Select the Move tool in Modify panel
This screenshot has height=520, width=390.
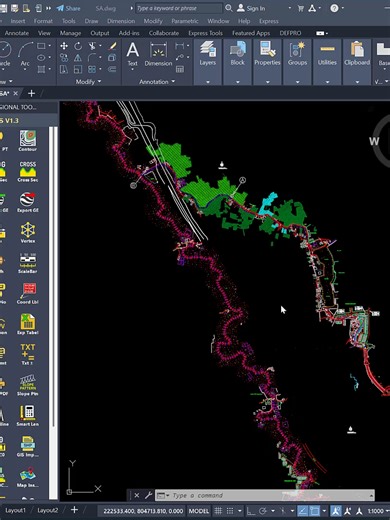click(x=64, y=46)
